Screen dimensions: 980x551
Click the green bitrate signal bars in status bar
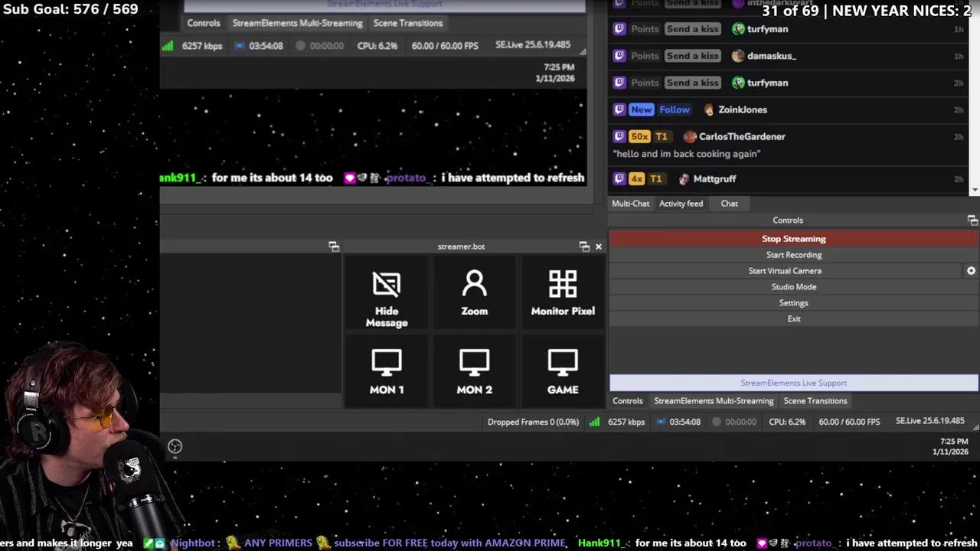595,421
